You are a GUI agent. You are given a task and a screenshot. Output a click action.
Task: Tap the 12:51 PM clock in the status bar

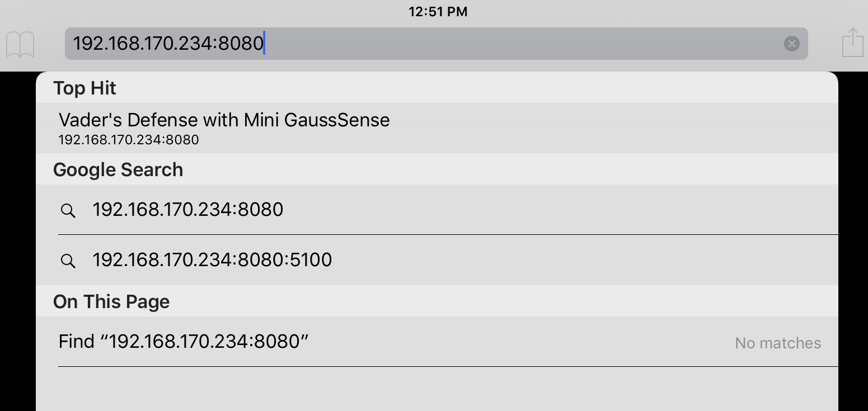pos(438,11)
